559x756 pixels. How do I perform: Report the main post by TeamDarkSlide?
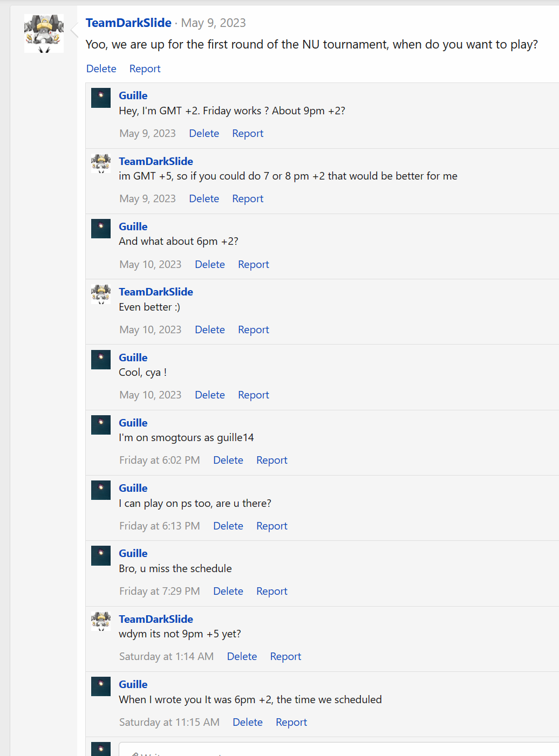click(x=145, y=68)
